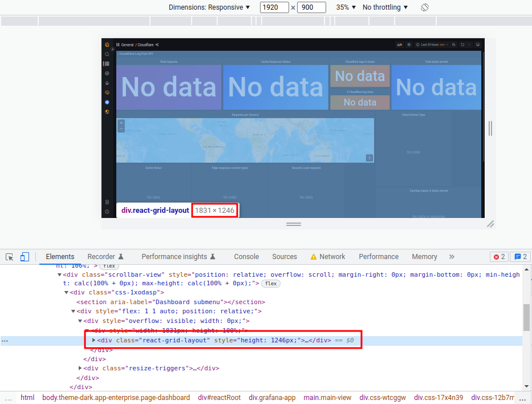Select the div#reactRoot breadcrumb link
532x404 pixels.
click(219, 397)
